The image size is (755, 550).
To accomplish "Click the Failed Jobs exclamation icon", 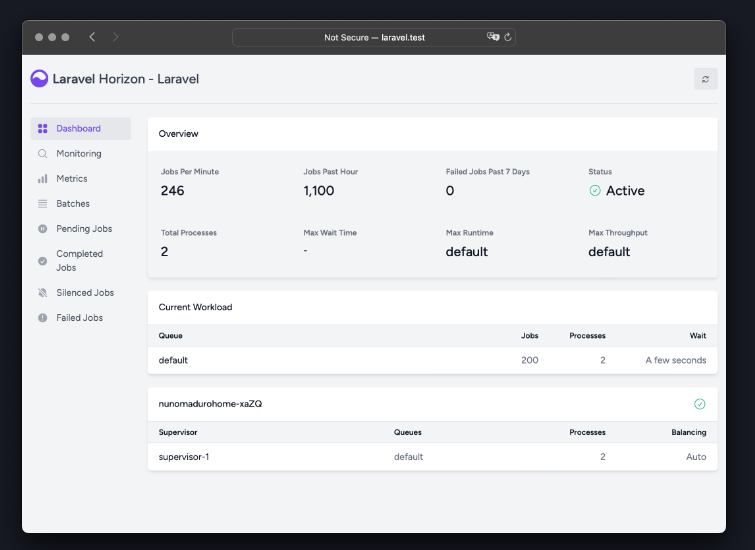I will pyautogui.click(x=43, y=317).
